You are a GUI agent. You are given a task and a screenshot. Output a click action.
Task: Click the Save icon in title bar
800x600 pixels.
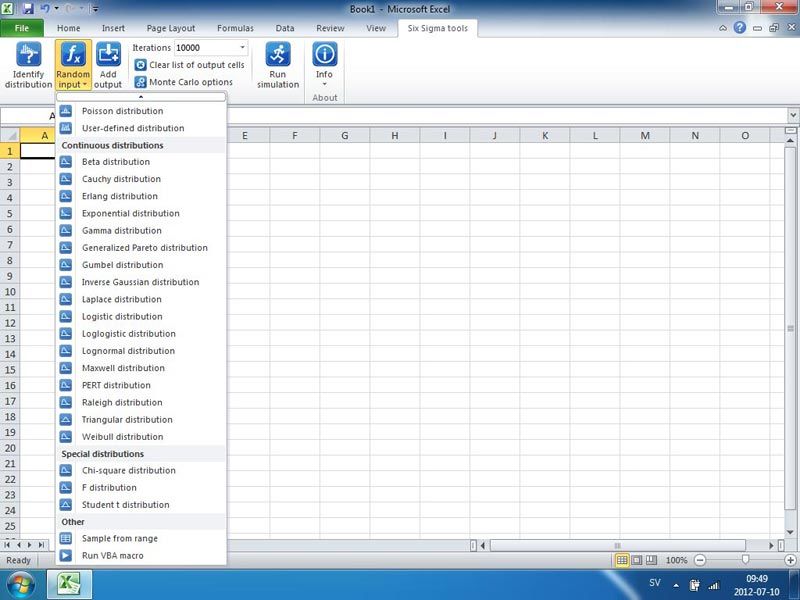(x=28, y=9)
